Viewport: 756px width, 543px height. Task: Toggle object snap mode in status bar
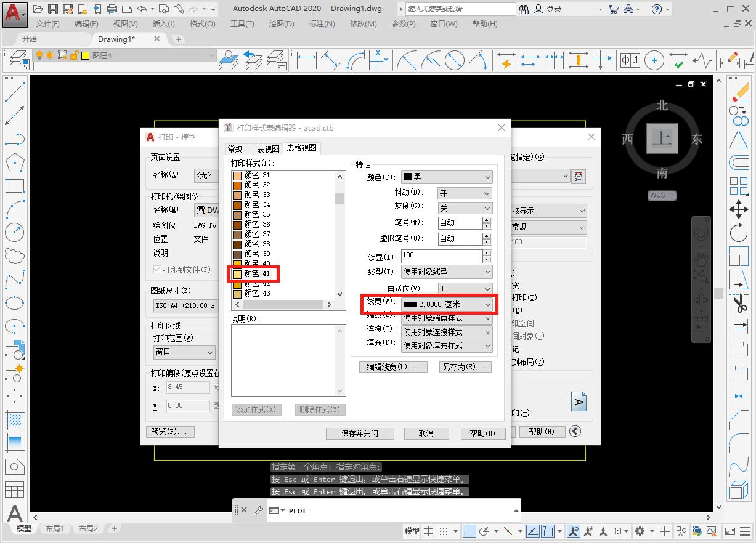pos(548,531)
